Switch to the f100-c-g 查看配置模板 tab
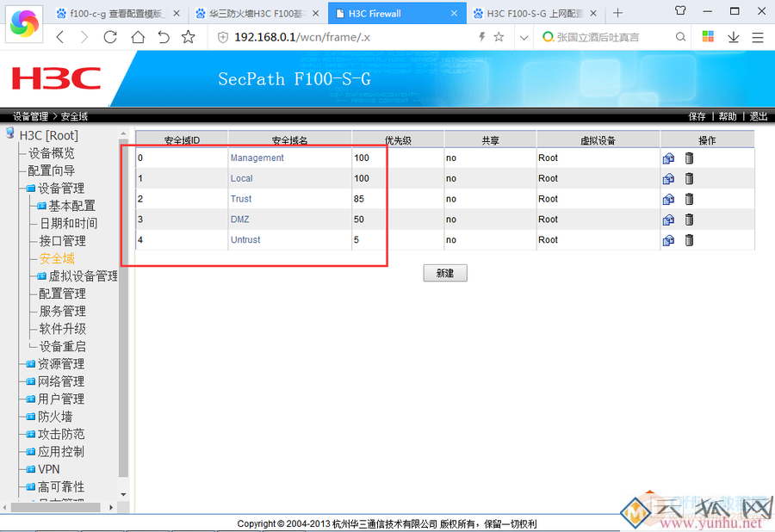This screenshot has width=775, height=532. pos(118,13)
